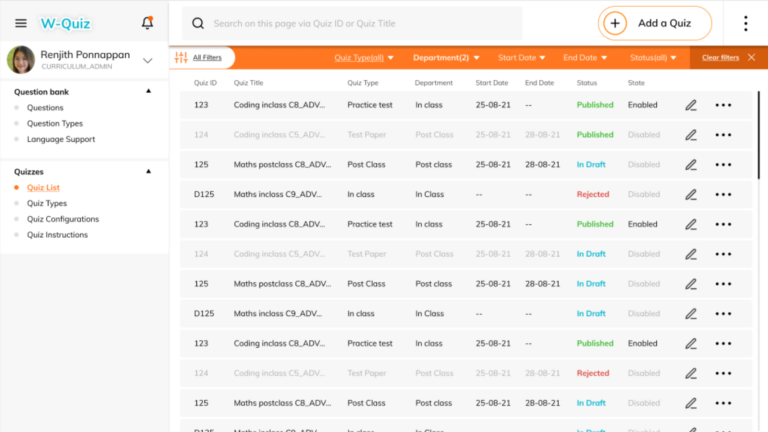The image size is (768, 432).
Task: Click the Add a Quiz button
Action: pos(655,23)
